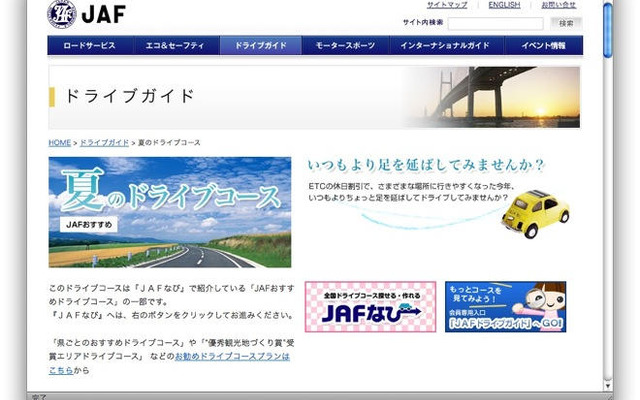The height and width of the screenshot is (400, 640).
Task: Click the JAF logo emblem
Action: [62, 14]
